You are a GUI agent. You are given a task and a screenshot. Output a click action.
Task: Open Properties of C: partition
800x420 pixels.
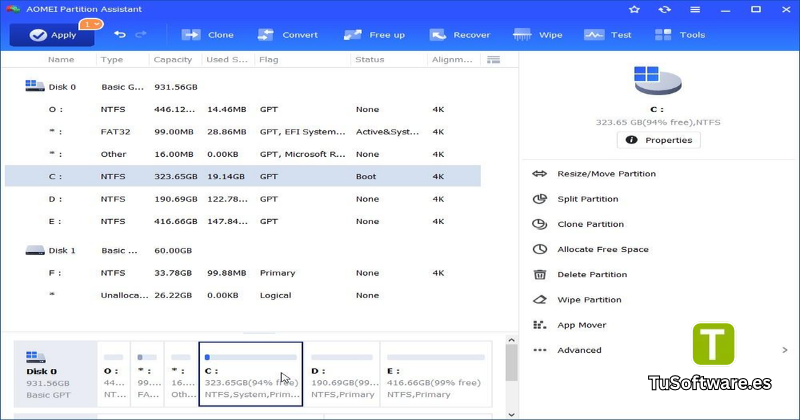(x=659, y=140)
